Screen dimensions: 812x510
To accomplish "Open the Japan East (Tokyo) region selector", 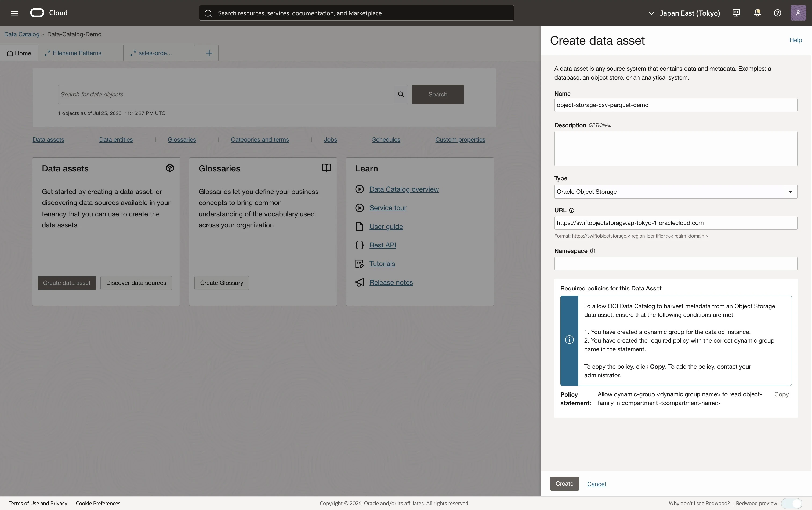I will click(x=684, y=13).
